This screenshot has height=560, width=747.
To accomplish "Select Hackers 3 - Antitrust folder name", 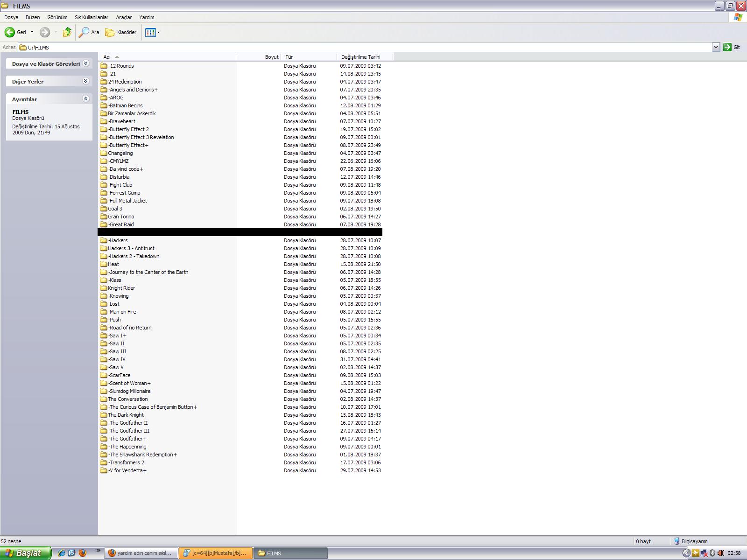I will pyautogui.click(x=131, y=248).
